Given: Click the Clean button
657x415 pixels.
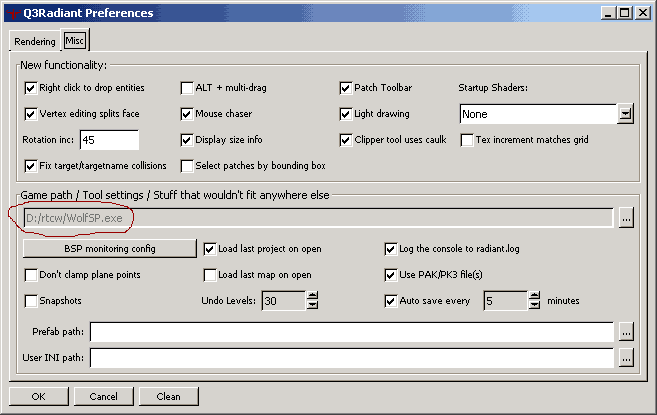Looking at the screenshot, I should [x=168, y=397].
